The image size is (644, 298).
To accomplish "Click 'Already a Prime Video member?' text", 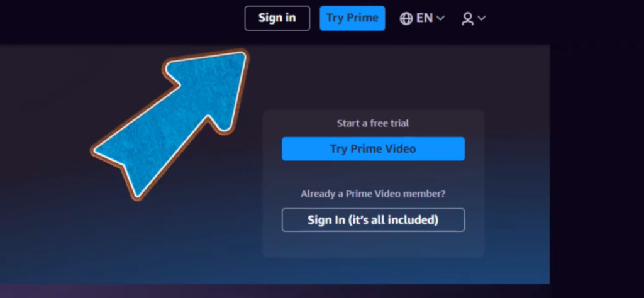I will click(373, 194).
